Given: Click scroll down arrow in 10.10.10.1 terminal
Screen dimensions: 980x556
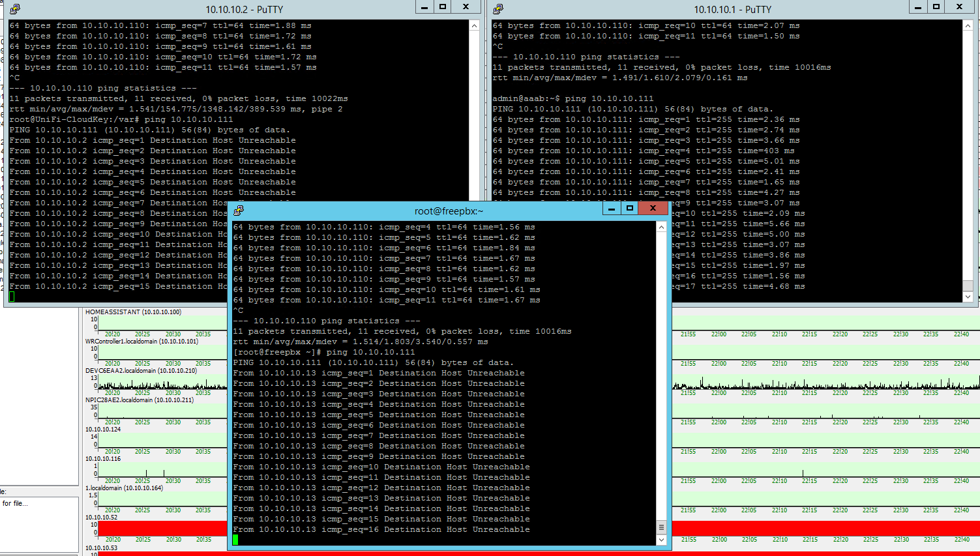Looking at the screenshot, I should point(968,297).
